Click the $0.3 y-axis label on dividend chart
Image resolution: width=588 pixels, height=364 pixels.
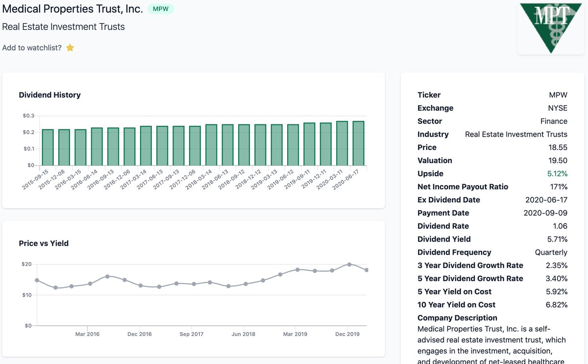pos(28,116)
